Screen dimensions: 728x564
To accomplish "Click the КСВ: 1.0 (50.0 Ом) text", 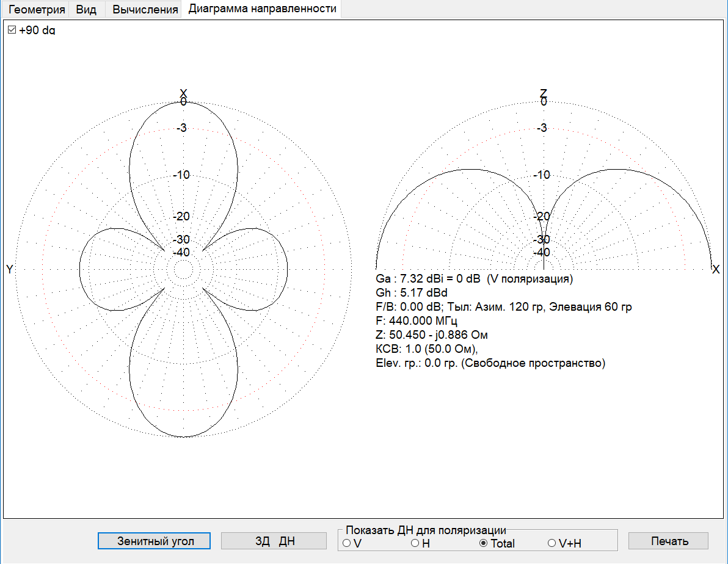I will tap(427, 349).
